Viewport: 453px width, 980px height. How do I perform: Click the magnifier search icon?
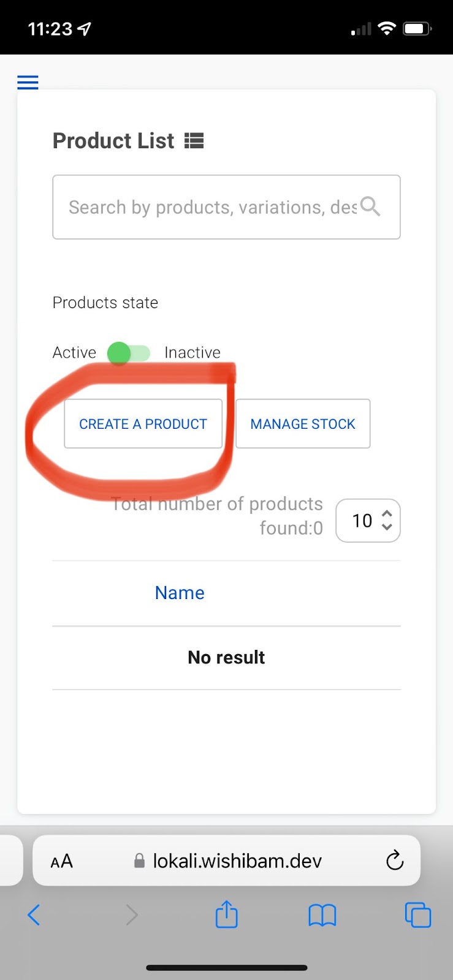coord(370,206)
